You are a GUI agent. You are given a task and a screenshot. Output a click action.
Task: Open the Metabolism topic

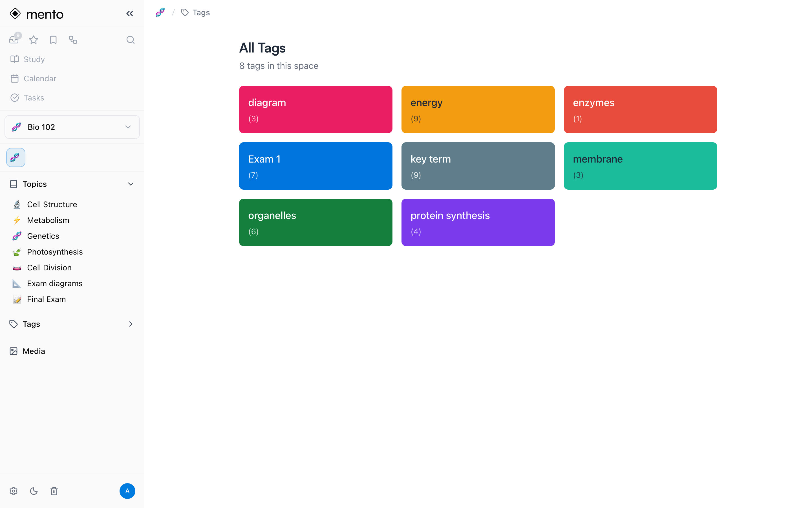coord(48,220)
